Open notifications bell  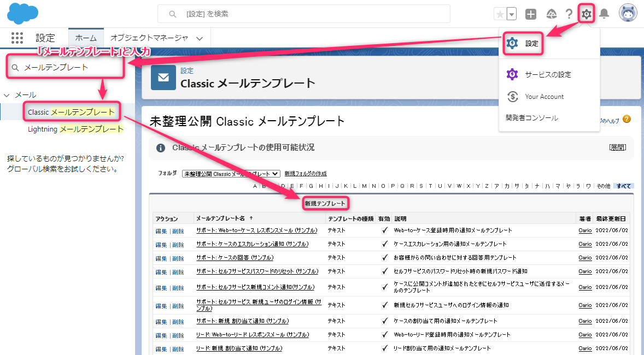click(x=604, y=14)
